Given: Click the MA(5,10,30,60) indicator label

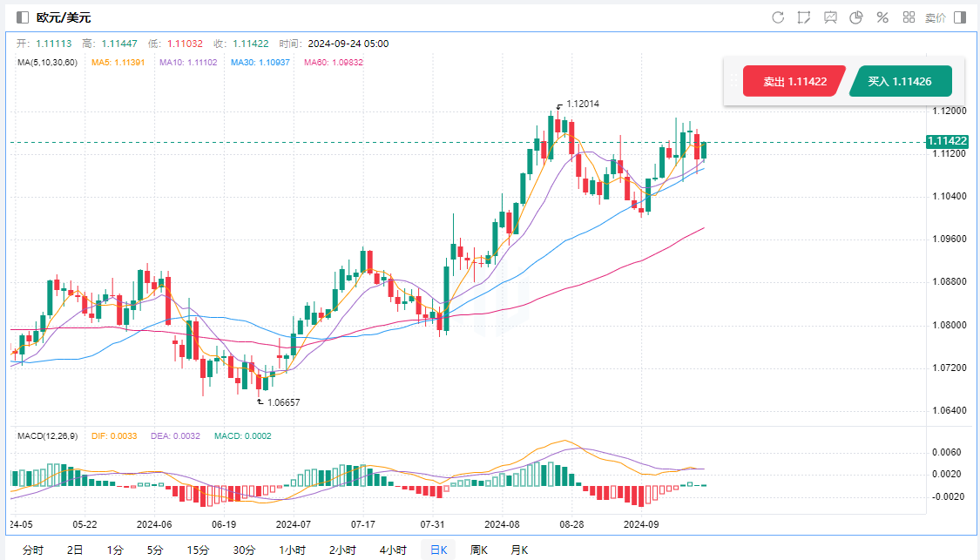Looking at the screenshot, I should pyautogui.click(x=47, y=63).
